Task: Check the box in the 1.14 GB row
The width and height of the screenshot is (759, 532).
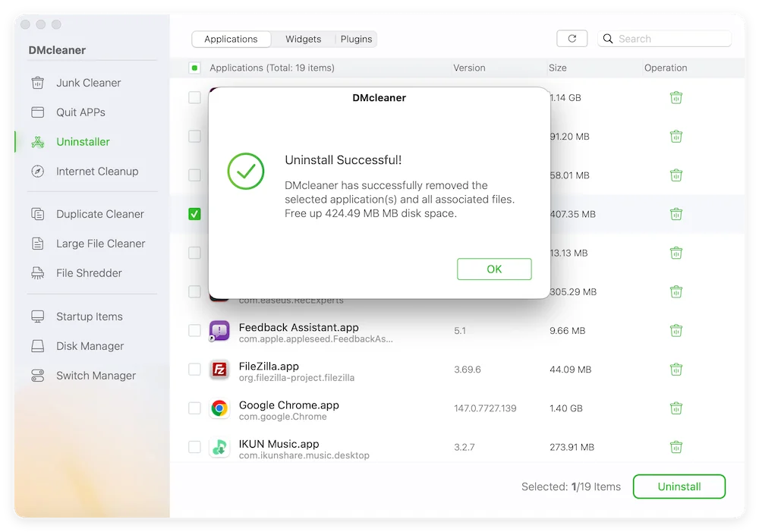Action: tap(194, 98)
